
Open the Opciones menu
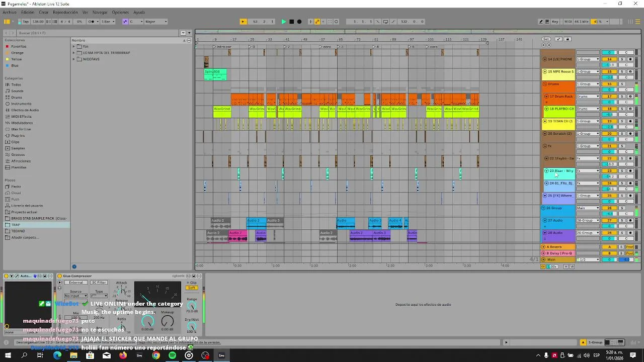pos(120,12)
